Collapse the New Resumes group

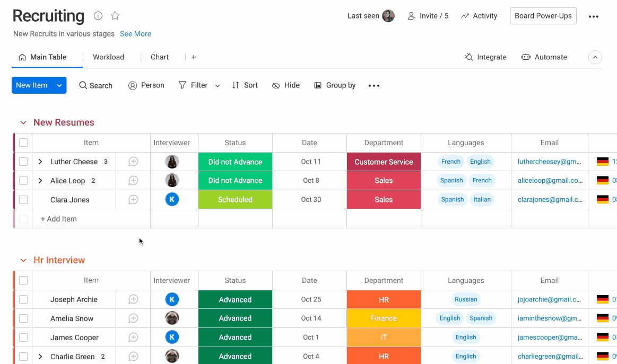23,122
